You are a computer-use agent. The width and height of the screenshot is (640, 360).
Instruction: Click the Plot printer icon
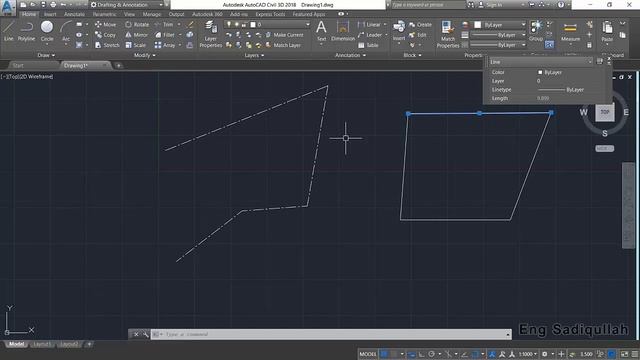click(53, 5)
